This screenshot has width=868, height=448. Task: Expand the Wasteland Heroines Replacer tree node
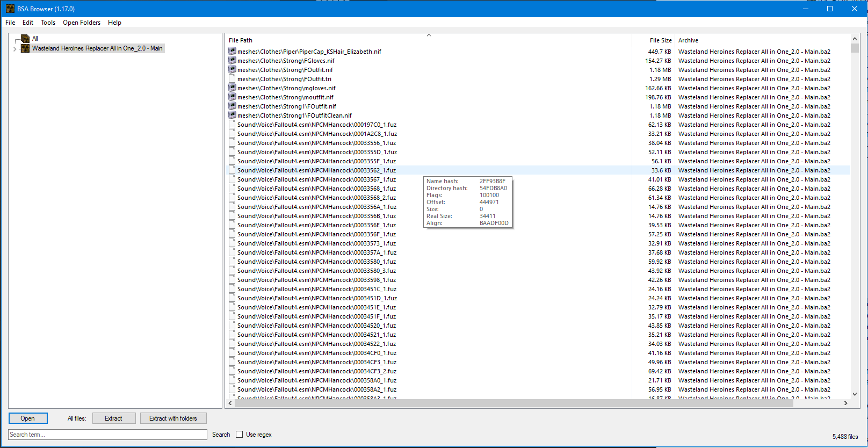coord(15,49)
